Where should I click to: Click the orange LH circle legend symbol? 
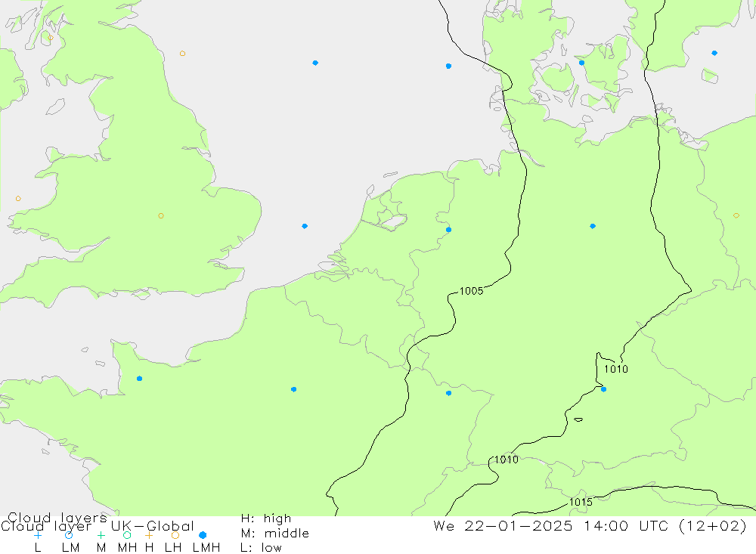(175, 535)
